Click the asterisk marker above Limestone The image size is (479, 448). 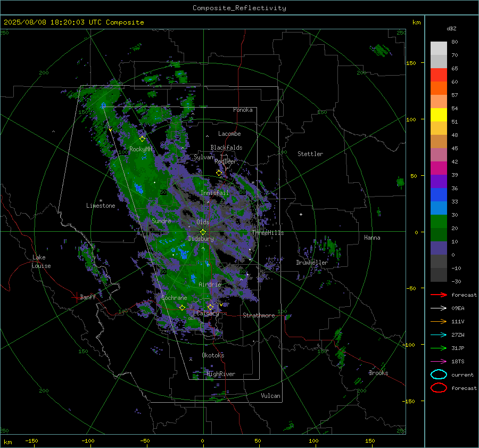(x=101, y=201)
